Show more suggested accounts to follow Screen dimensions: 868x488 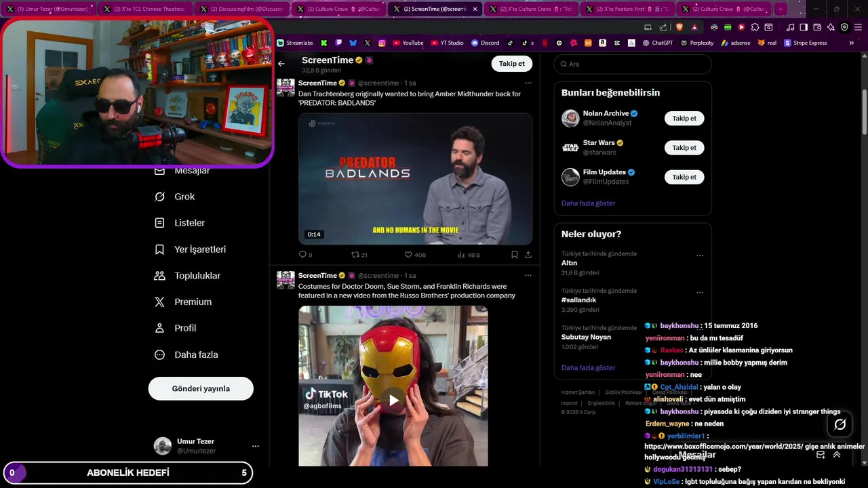(588, 203)
